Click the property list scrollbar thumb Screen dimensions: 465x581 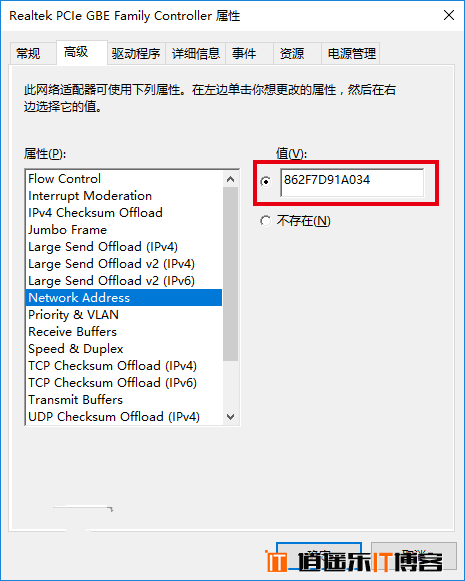230,274
